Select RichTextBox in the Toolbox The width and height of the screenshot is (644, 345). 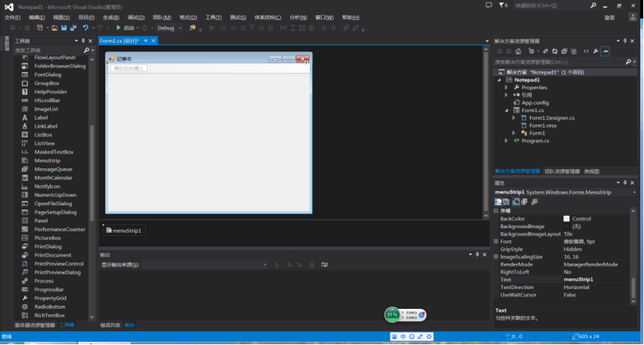point(49,315)
